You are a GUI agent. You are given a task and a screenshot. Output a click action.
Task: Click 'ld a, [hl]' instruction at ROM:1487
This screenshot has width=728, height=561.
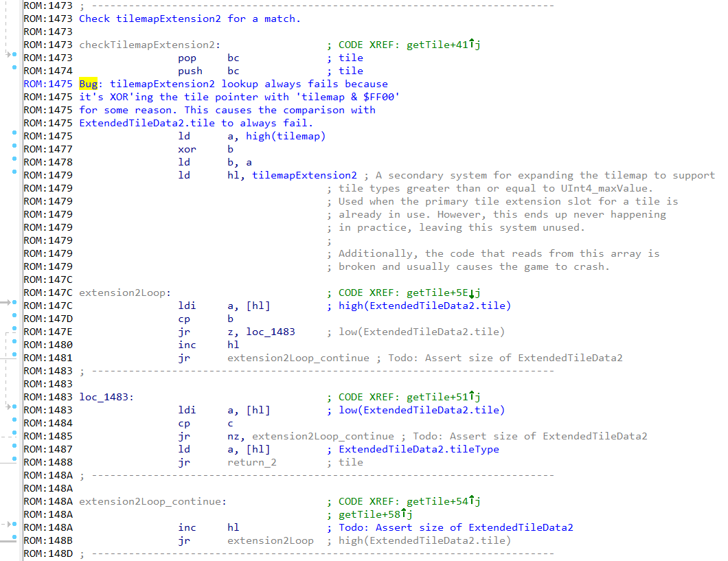(x=224, y=449)
